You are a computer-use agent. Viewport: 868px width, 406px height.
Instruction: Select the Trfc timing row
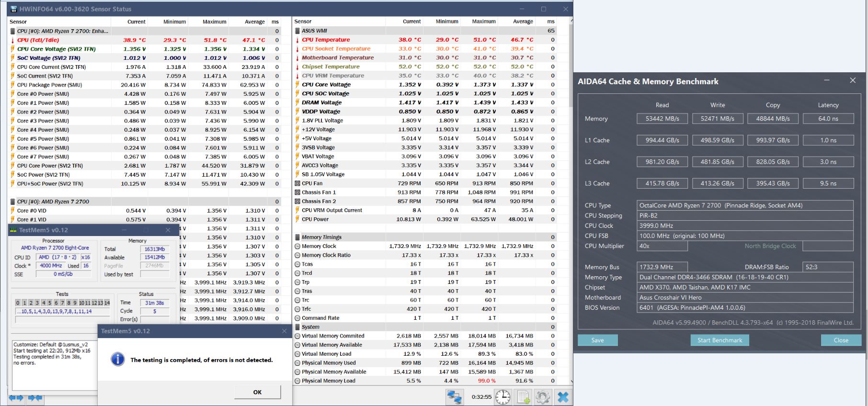pos(424,309)
